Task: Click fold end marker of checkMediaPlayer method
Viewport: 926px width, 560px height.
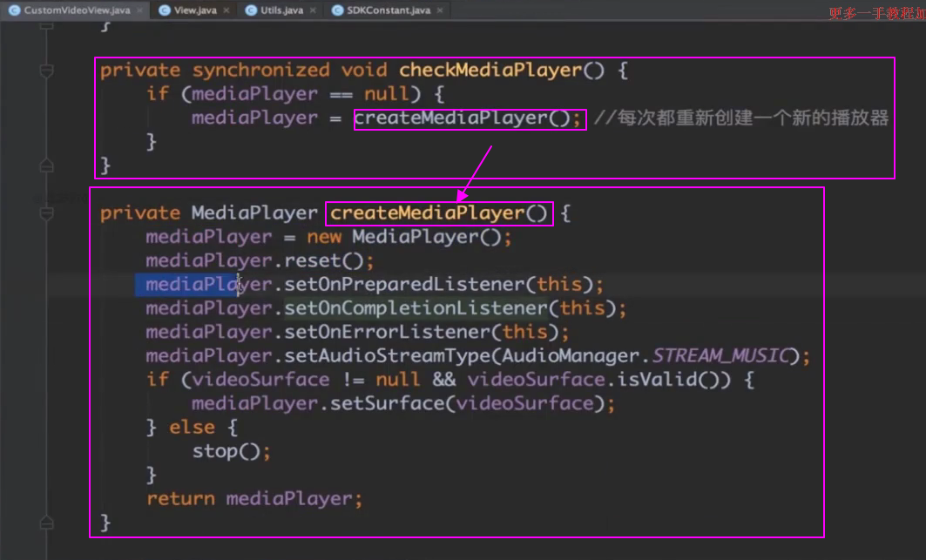Action: (x=47, y=165)
